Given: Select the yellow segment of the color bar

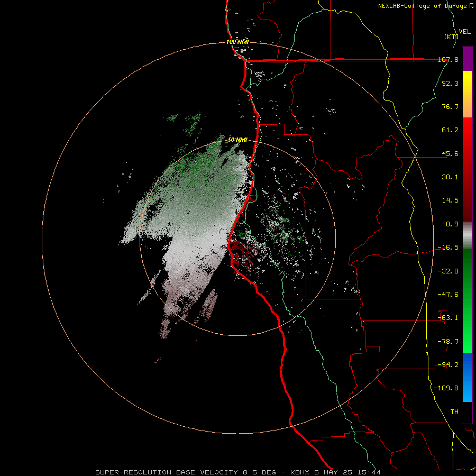Looking at the screenshot, I should [x=467, y=94].
